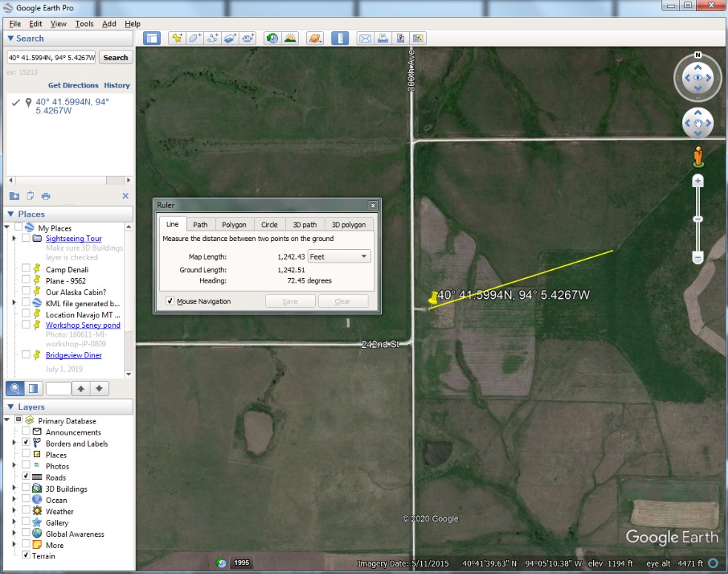Enable Plane - 9562 placemark
This screenshot has width=728, height=574.
(x=26, y=279)
